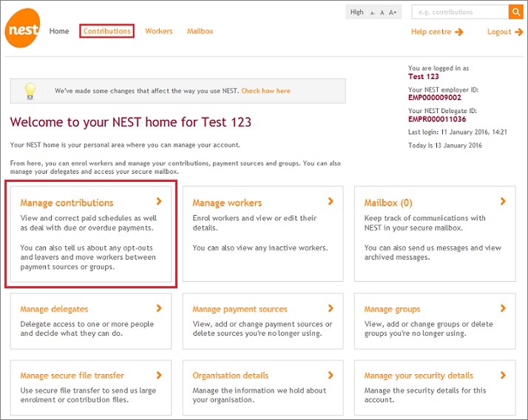The width and height of the screenshot is (528, 420).
Task: Click the 'Keep track of communications' description
Action: tap(425, 223)
